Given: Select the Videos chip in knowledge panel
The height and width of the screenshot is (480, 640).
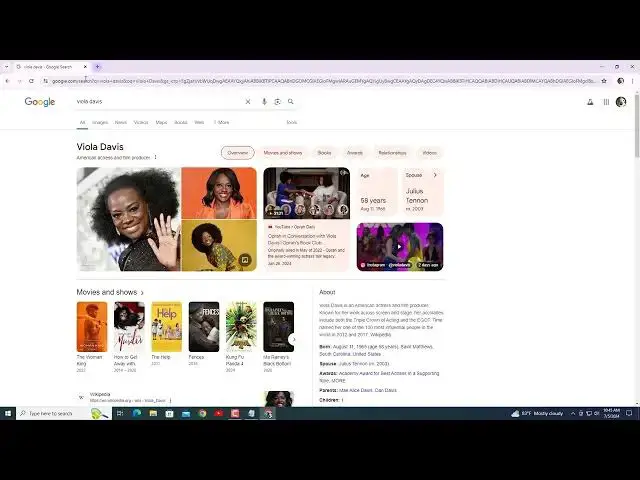Looking at the screenshot, I should point(429,153).
